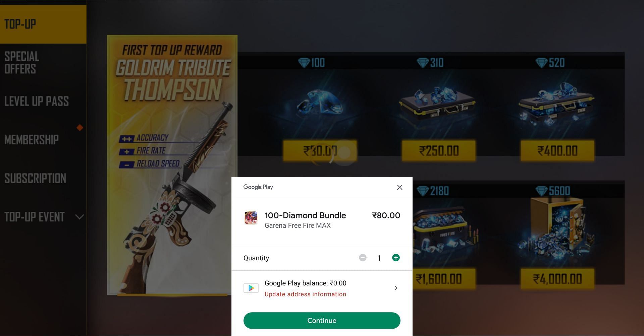Open payment methods using the right chevron
Viewport: 644px width, 336px height.
coord(396,288)
